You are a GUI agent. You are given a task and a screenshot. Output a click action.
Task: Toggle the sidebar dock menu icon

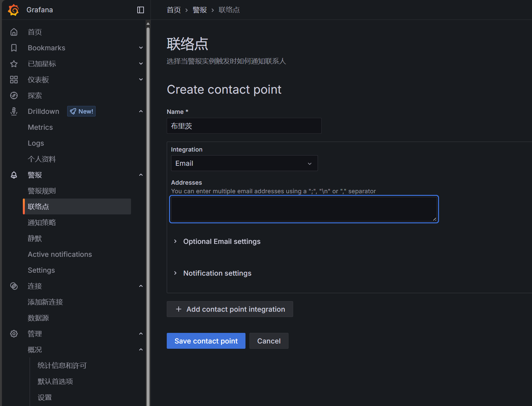[141, 10]
